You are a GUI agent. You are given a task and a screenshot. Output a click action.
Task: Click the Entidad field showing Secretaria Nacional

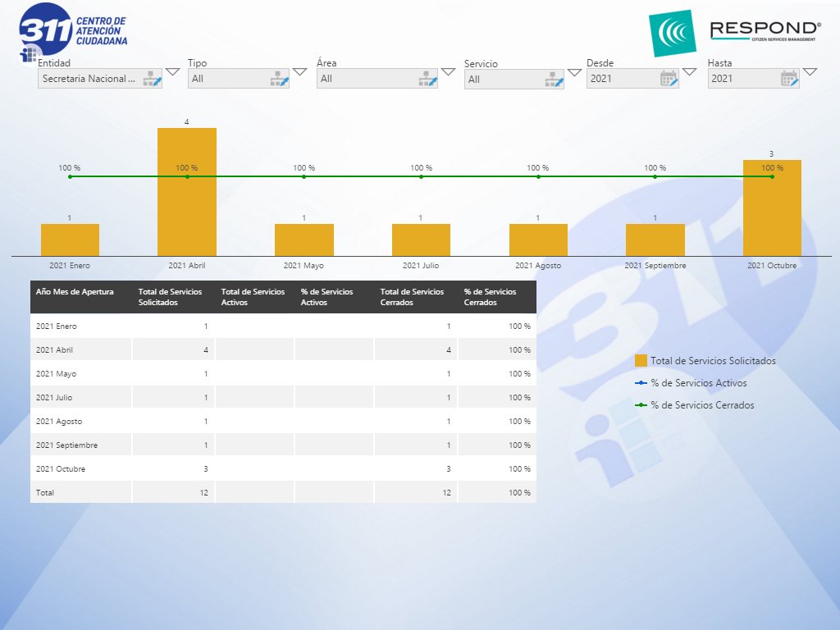click(x=99, y=79)
